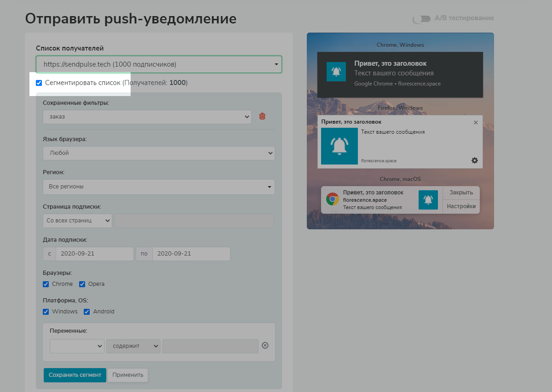
Task: Click subscription end date field
Action: tap(191, 254)
